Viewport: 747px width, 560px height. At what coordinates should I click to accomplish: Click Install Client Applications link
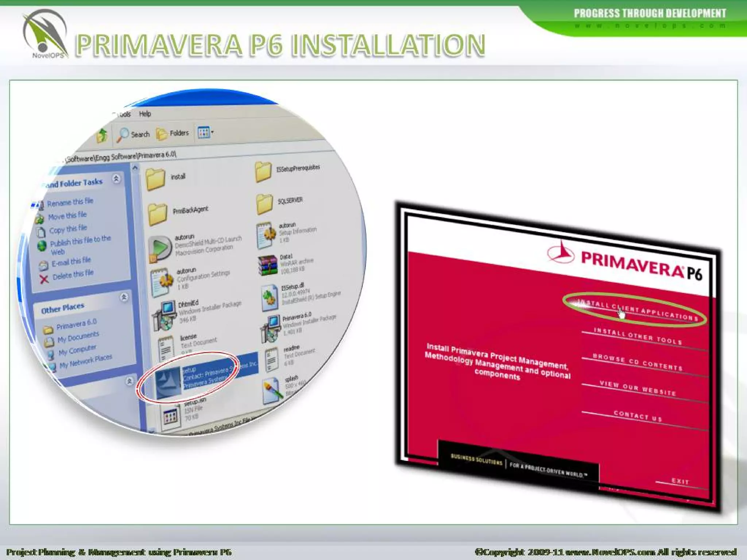click(637, 310)
